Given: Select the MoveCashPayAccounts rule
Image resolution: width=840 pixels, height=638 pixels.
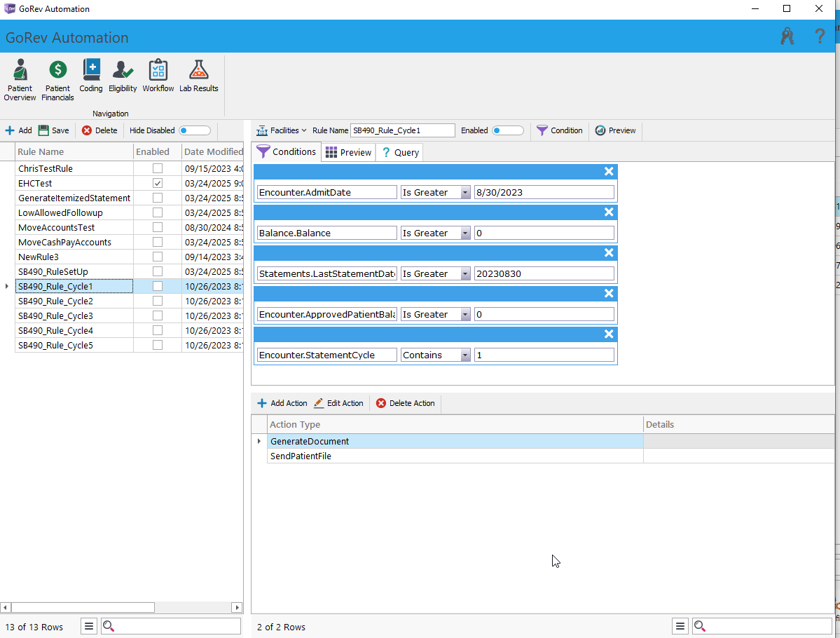Looking at the screenshot, I should pyautogui.click(x=74, y=243).
